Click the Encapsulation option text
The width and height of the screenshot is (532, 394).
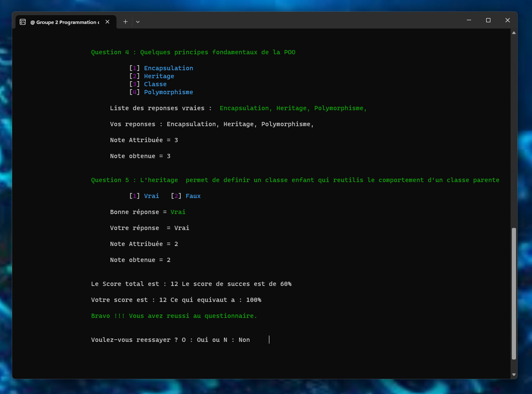[169, 68]
